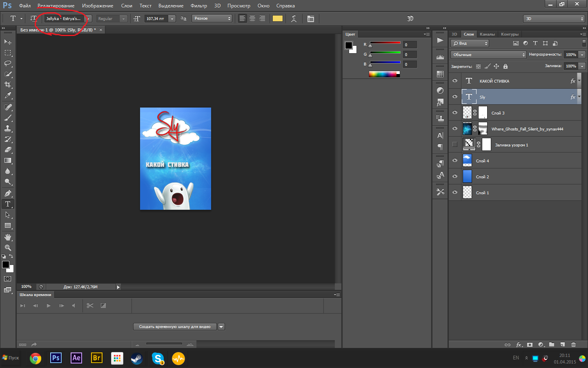Image resolution: width=588 pixels, height=368 pixels.
Task: Show the Заливка узором 1 layer
Action: (x=455, y=145)
